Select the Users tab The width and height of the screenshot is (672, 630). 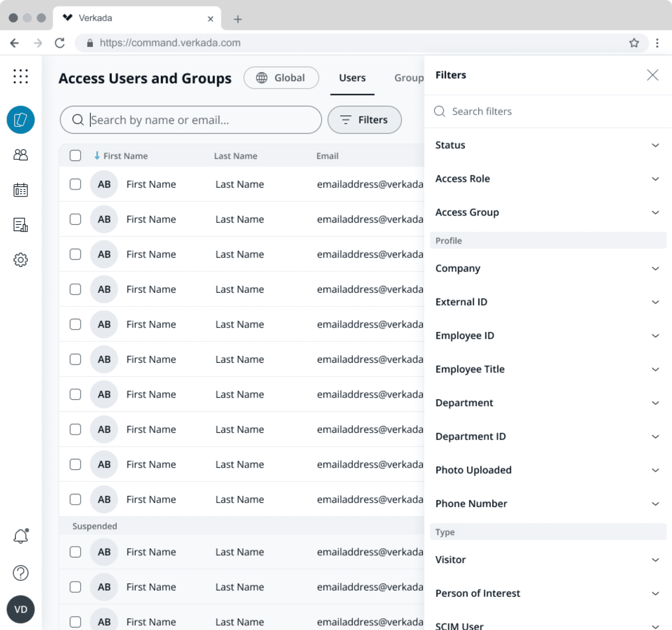(352, 78)
